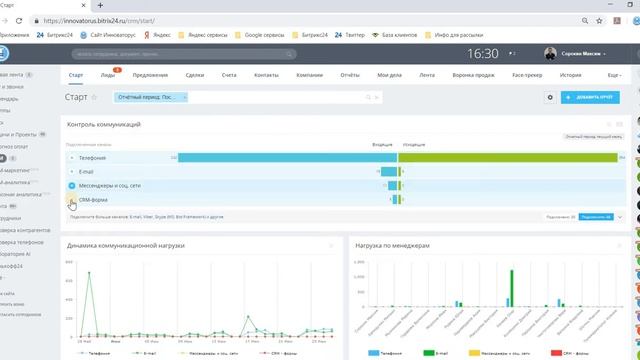Click green E-mail swatch in managers legend

click(429, 353)
